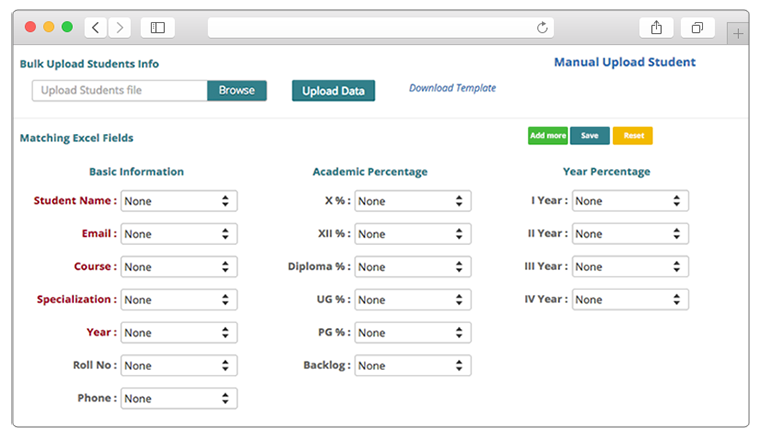Open the II Year dropdown
This screenshot has width=760, height=437.
click(630, 234)
